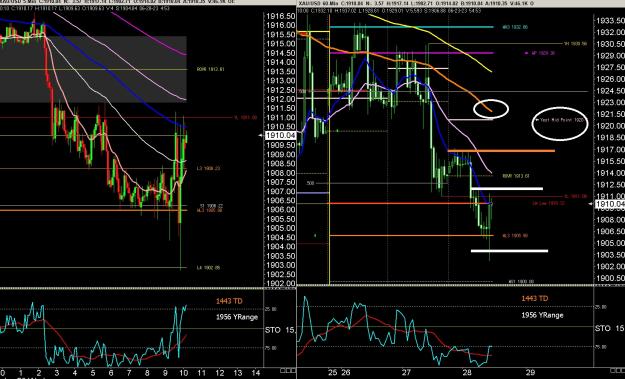
Task: Click the 1904.00 label on left price axis
Action: click(281, 247)
